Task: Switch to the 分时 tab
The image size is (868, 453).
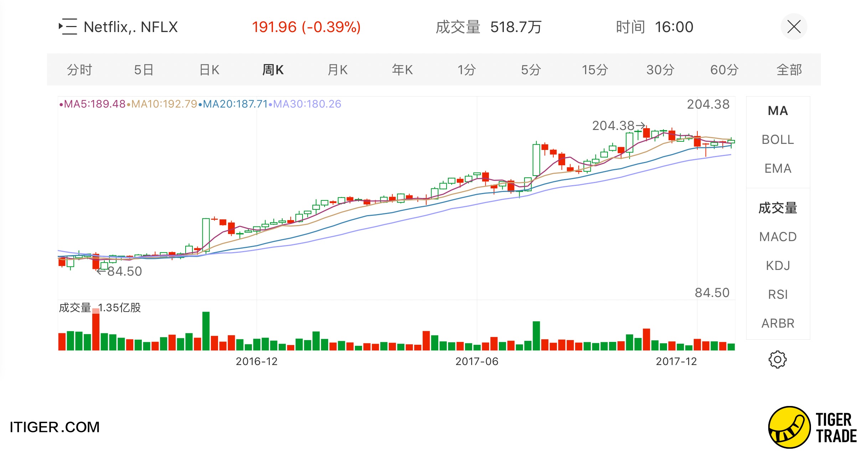Action: [x=79, y=70]
